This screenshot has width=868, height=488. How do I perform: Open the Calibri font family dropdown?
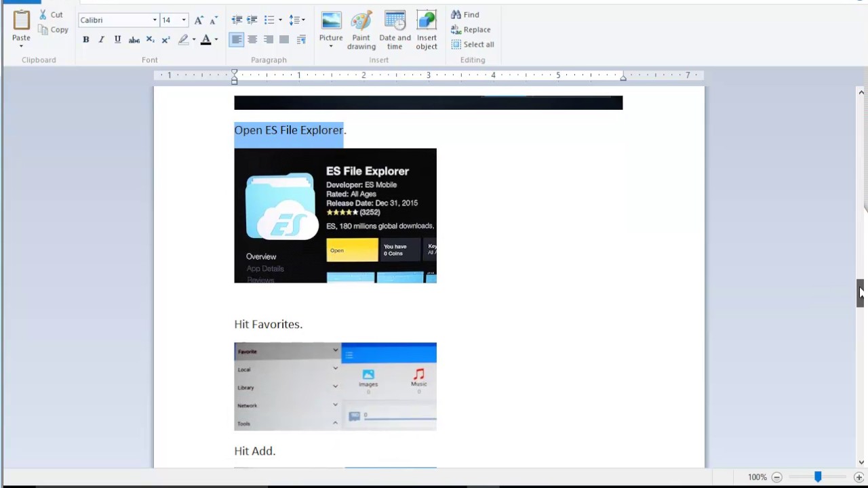pos(155,20)
